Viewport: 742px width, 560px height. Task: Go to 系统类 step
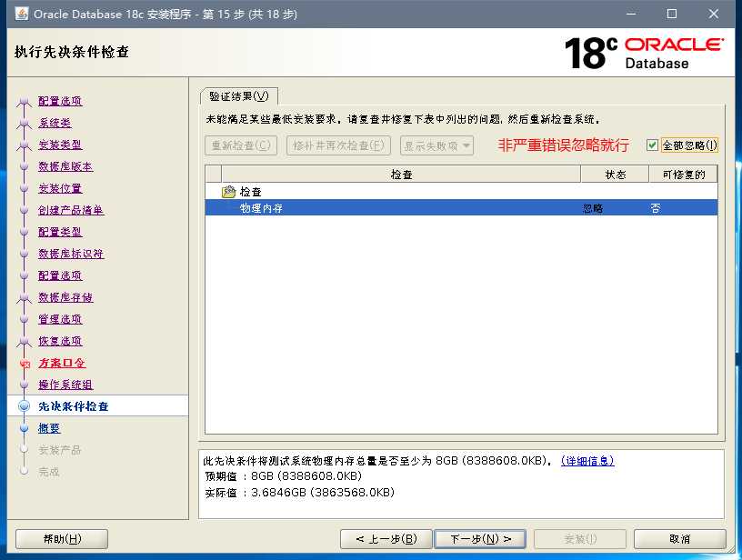click(55, 123)
